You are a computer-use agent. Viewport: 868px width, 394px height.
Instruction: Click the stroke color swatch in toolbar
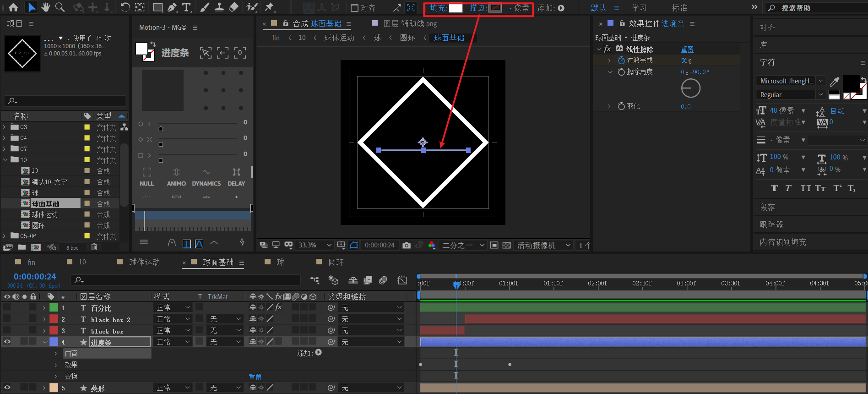(x=495, y=8)
